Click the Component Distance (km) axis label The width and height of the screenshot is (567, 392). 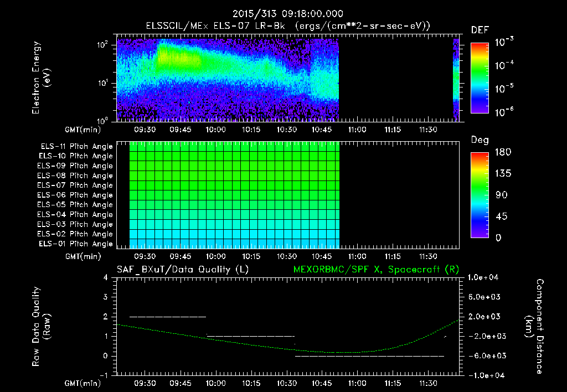click(x=534, y=327)
